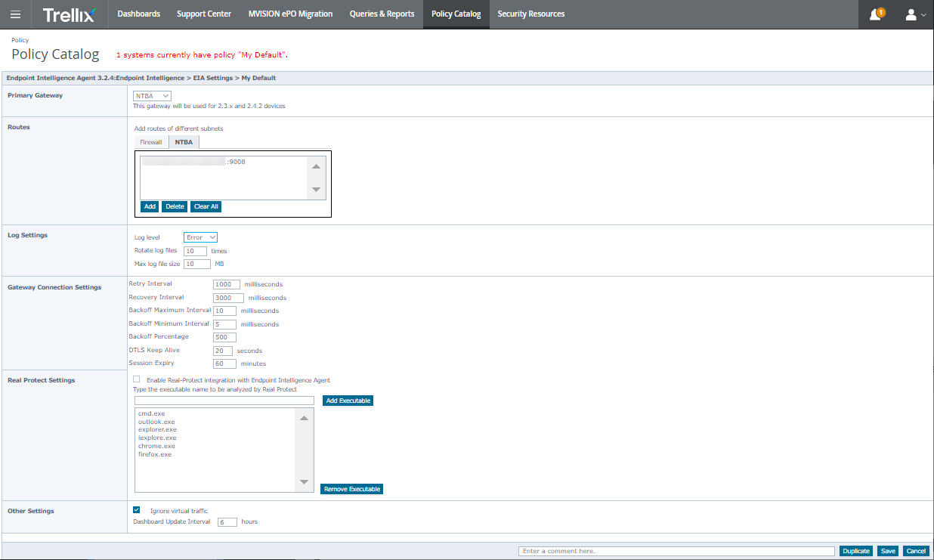Click the Backoff Minimum Interval field
The width and height of the screenshot is (934, 560).
coord(224,324)
